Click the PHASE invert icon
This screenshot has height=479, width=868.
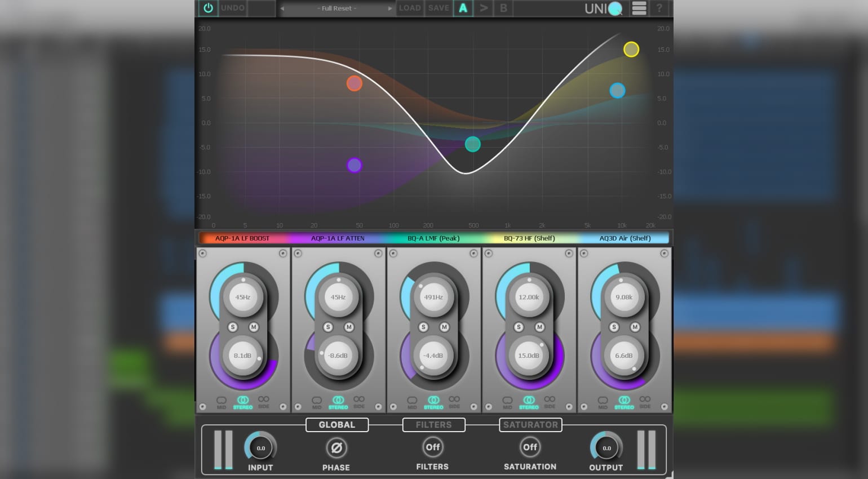[336, 447]
